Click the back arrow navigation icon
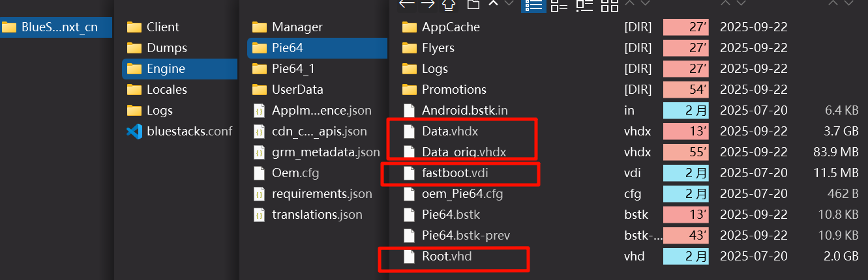Screen dimensions: 868x280 (406, 4)
